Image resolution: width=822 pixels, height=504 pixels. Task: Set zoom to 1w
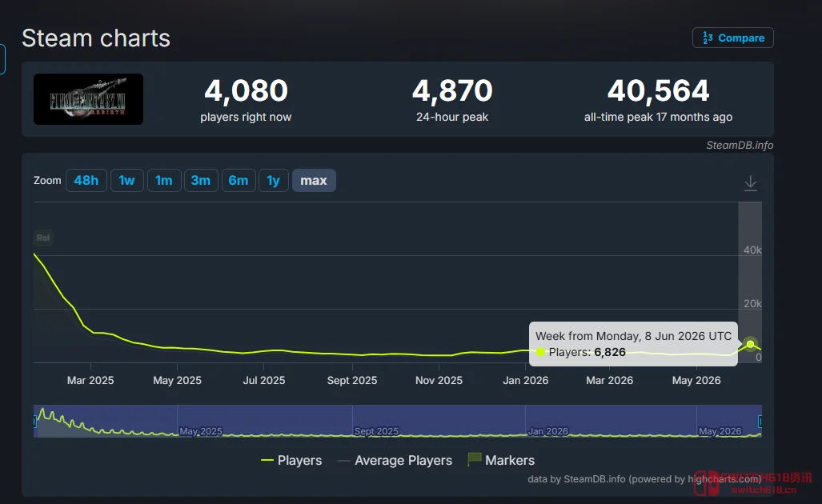(x=127, y=180)
